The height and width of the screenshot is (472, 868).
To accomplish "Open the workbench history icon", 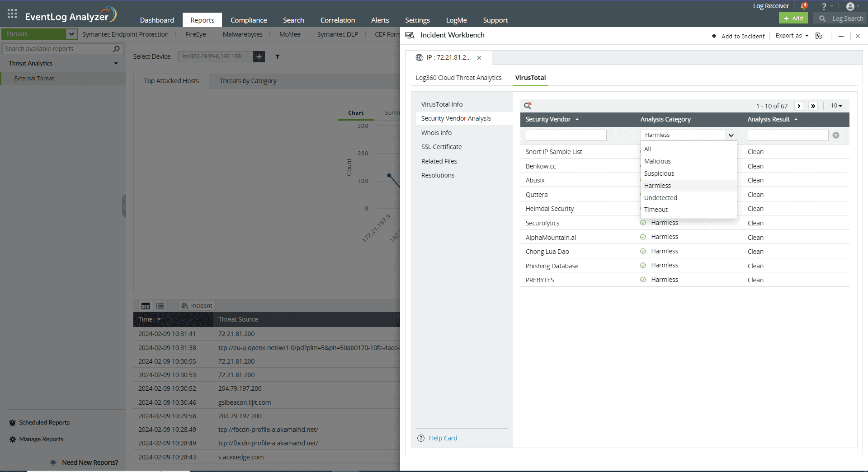I will click(x=819, y=36).
